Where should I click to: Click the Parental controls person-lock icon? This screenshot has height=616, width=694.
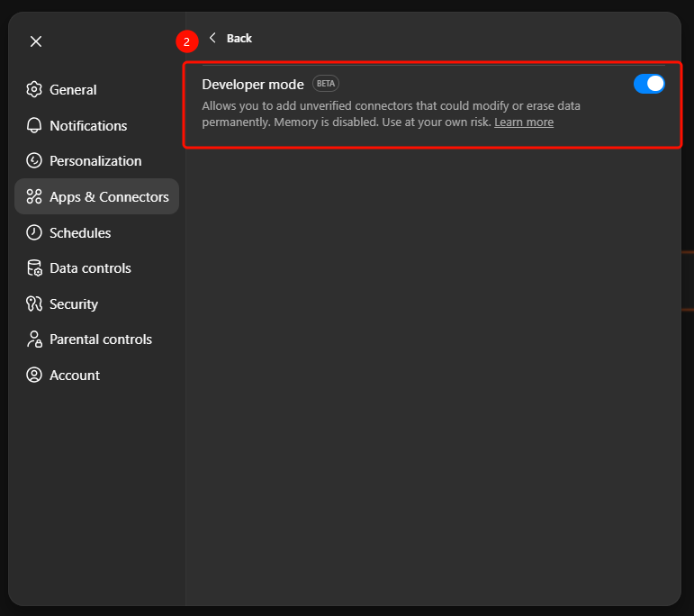click(x=34, y=340)
